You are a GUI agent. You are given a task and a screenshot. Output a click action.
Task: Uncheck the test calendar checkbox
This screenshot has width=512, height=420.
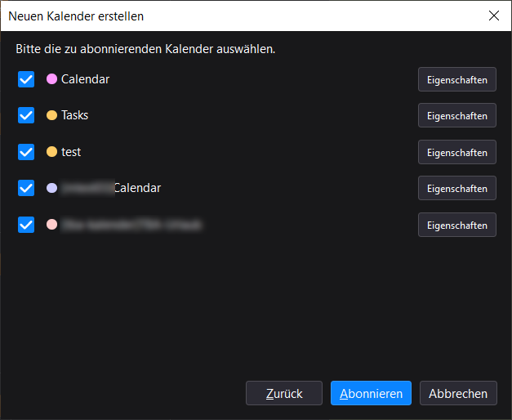pyautogui.click(x=26, y=152)
